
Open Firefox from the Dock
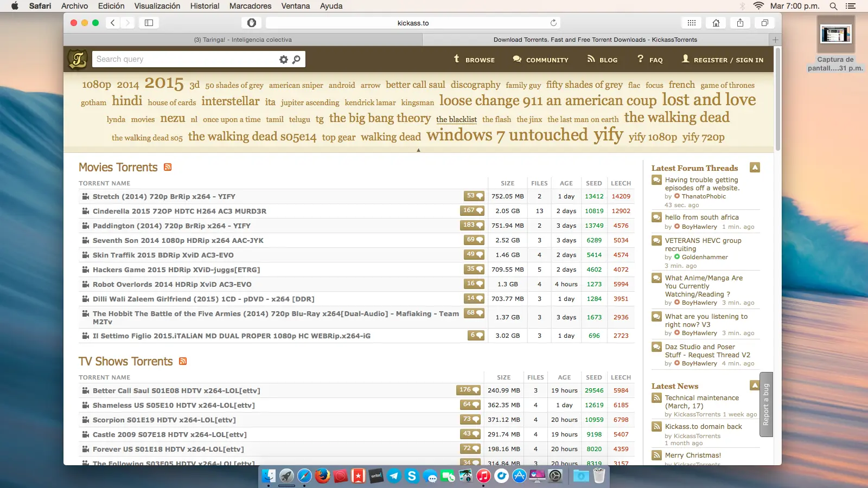[x=322, y=476]
